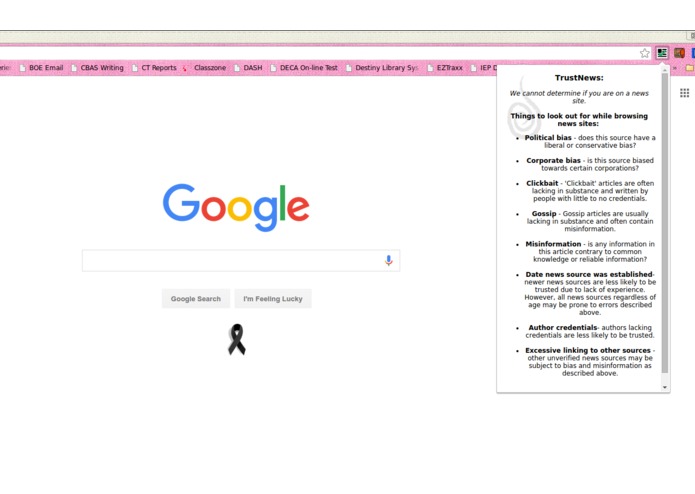The image size is (695, 494).
Task: Click 'Date news source was established' text
Action: coord(589,274)
